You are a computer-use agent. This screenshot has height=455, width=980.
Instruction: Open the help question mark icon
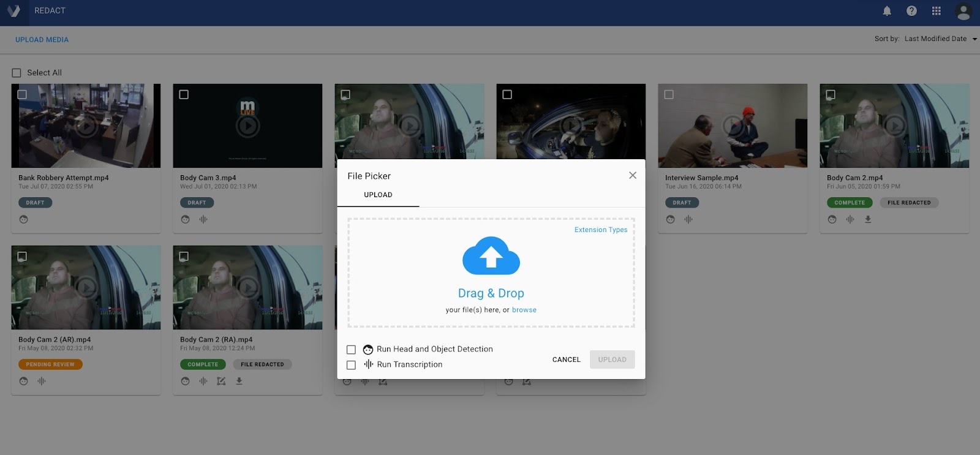911,11
